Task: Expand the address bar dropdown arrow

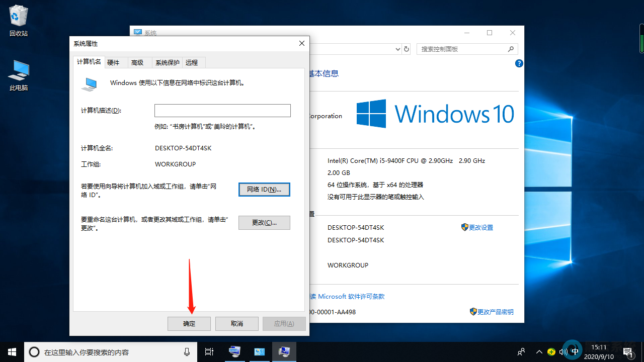Action: point(397,49)
